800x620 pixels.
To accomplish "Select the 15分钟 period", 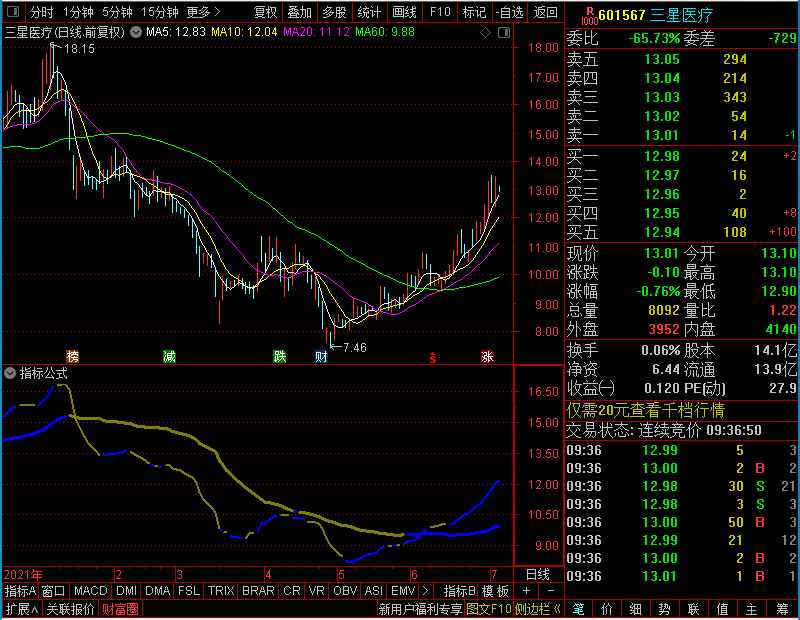I will (159, 12).
